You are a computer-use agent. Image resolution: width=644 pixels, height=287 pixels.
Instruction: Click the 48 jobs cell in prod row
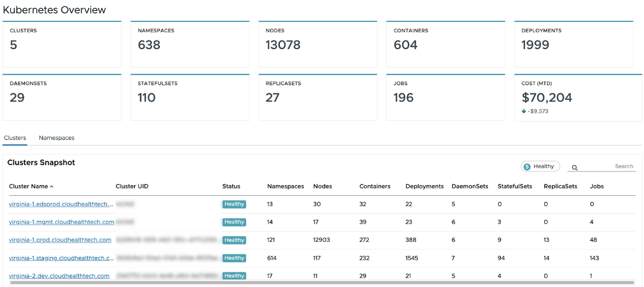click(x=593, y=240)
